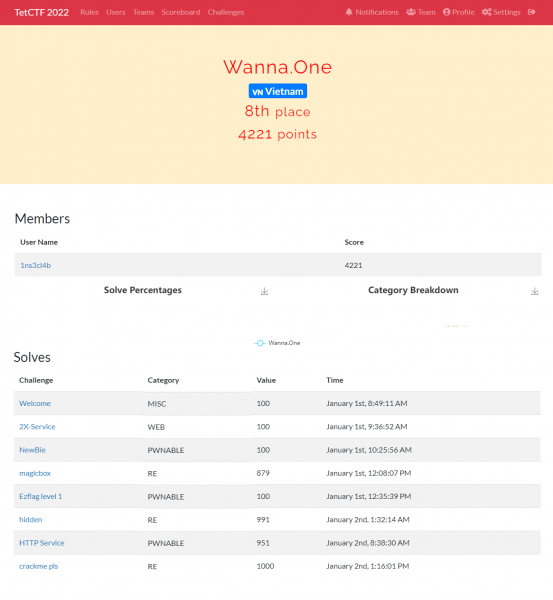Click the Time column header
Image resolution: width=553 pixels, height=600 pixels.
tap(334, 380)
